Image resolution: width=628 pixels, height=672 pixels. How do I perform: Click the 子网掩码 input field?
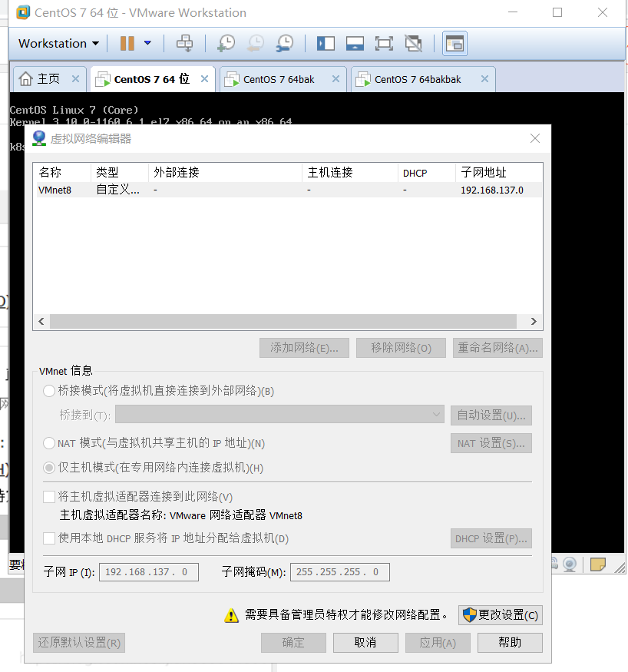pos(339,572)
